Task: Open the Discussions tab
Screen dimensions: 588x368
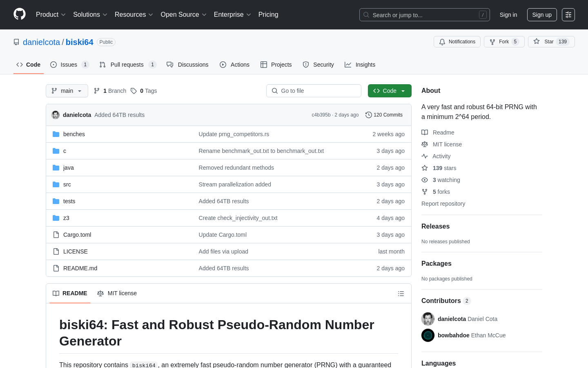Action: 187,65
